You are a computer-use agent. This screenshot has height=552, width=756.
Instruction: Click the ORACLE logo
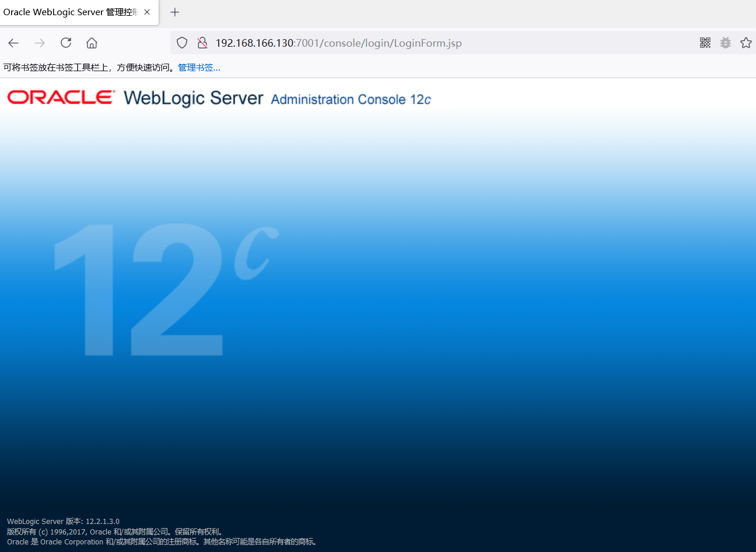pos(61,97)
